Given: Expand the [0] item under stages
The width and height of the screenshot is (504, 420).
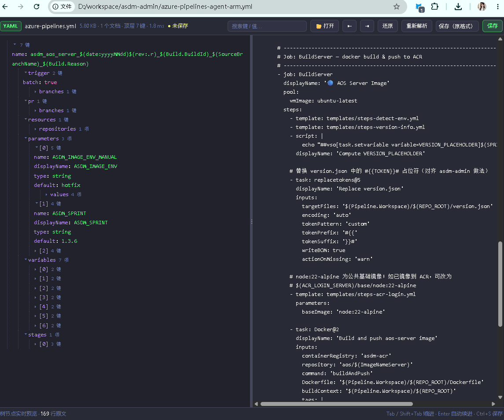Looking at the screenshot, I should coord(35,344).
